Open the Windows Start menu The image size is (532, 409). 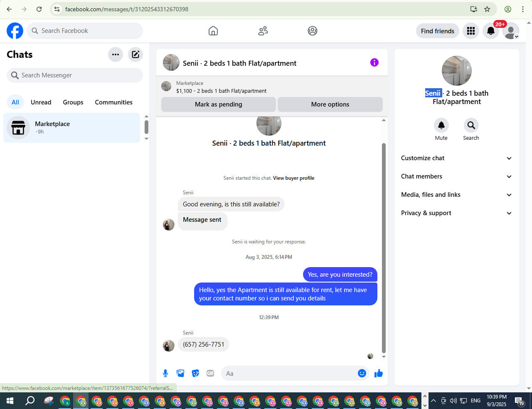coord(10,401)
